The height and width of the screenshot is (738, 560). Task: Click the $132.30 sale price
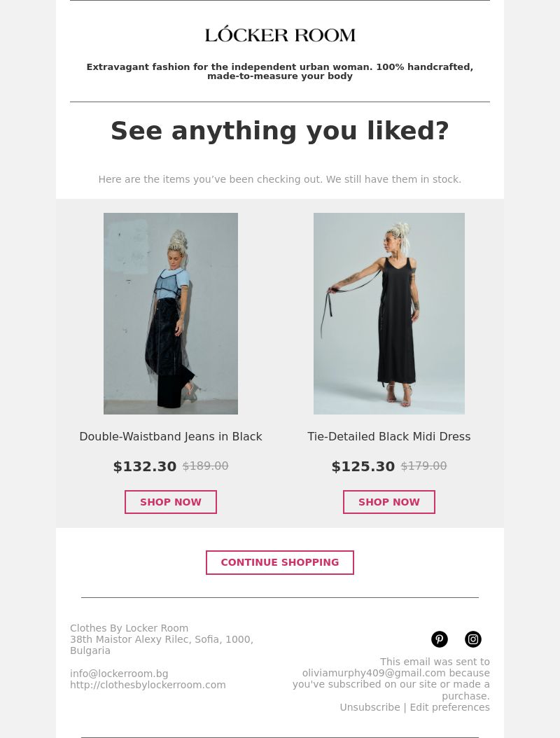click(145, 466)
